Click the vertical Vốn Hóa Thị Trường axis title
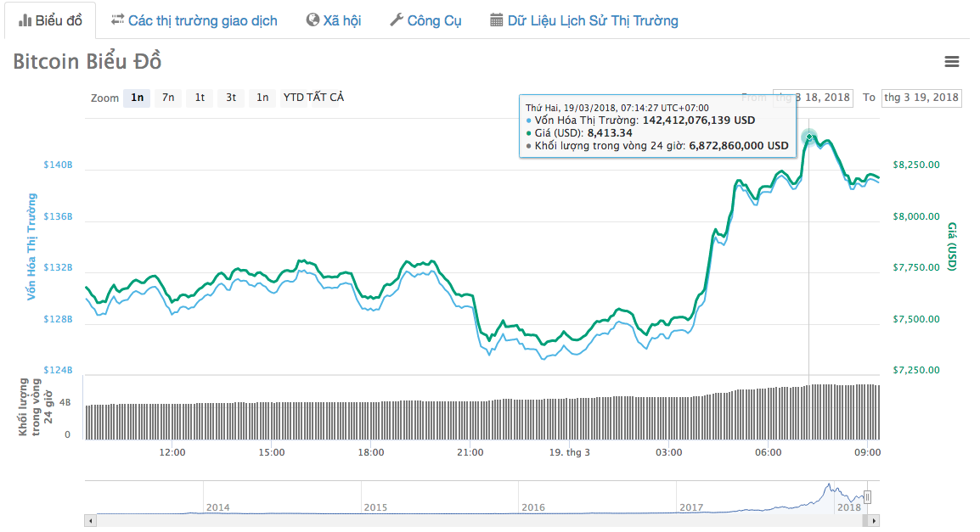 31,247
